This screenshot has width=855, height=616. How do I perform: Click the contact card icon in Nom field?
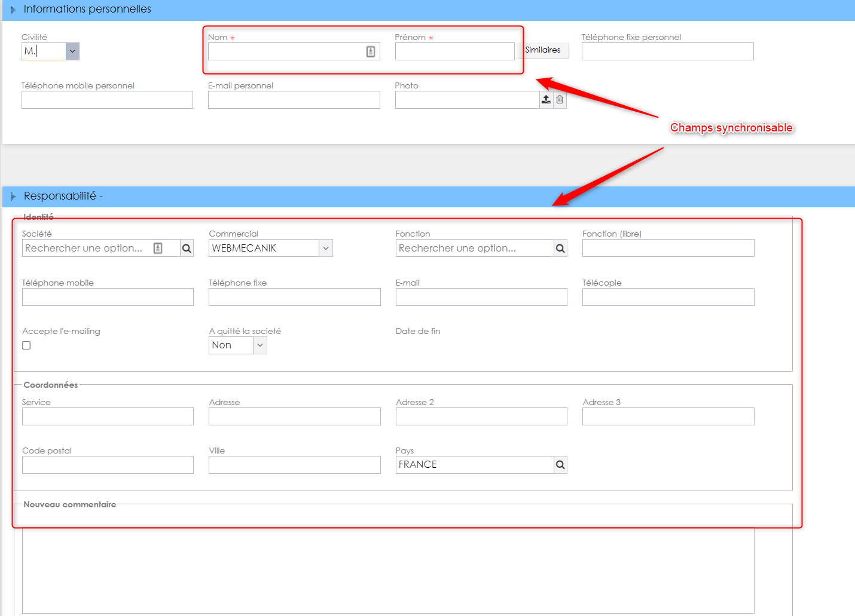tap(371, 51)
